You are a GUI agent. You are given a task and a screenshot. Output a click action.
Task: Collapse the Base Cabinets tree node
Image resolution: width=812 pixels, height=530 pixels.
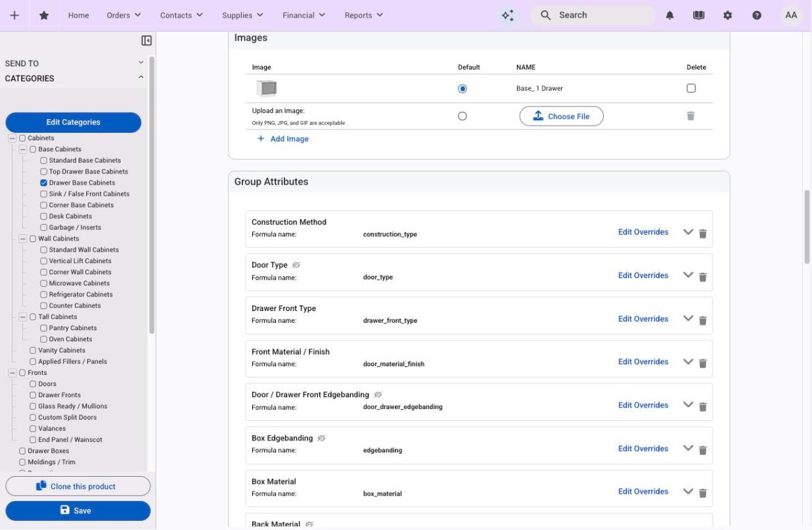click(x=22, y=149)
